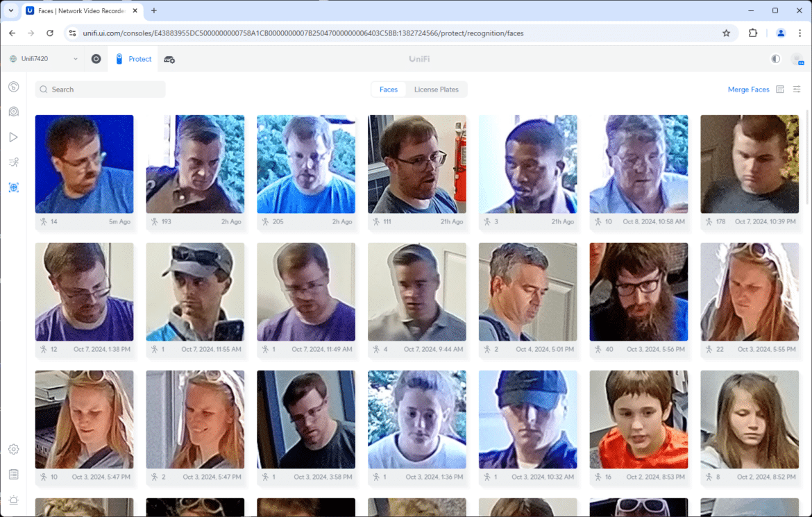
Task: Open face thumbnail dated Oct 8, 2024, 10:58 AM
Action: click(638, 164)
